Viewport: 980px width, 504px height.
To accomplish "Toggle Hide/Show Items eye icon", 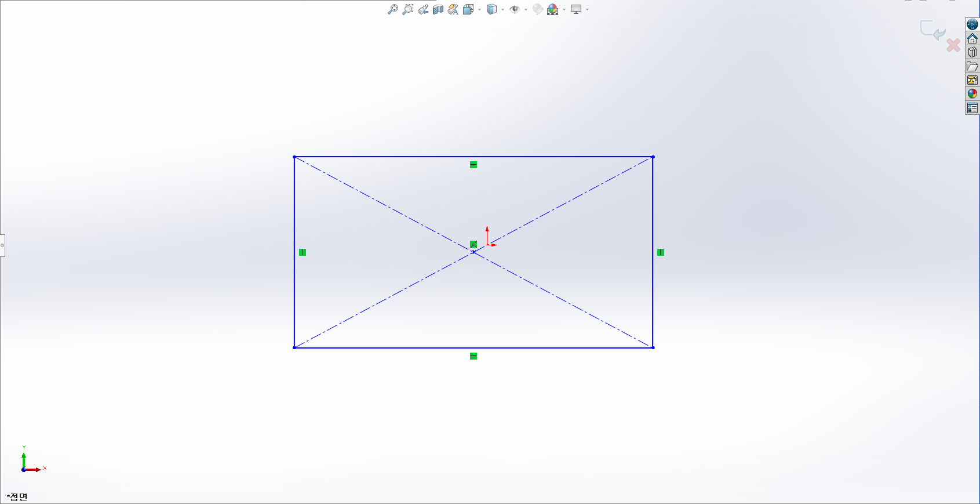I will tap(515, 9).
